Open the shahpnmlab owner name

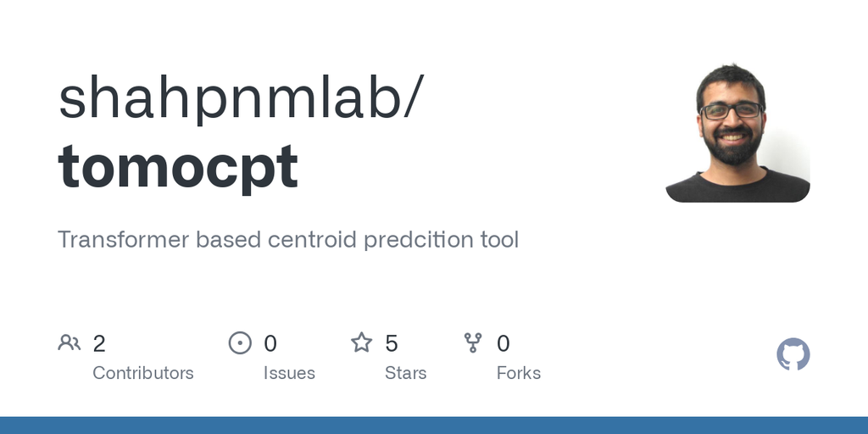click(231, 98)
